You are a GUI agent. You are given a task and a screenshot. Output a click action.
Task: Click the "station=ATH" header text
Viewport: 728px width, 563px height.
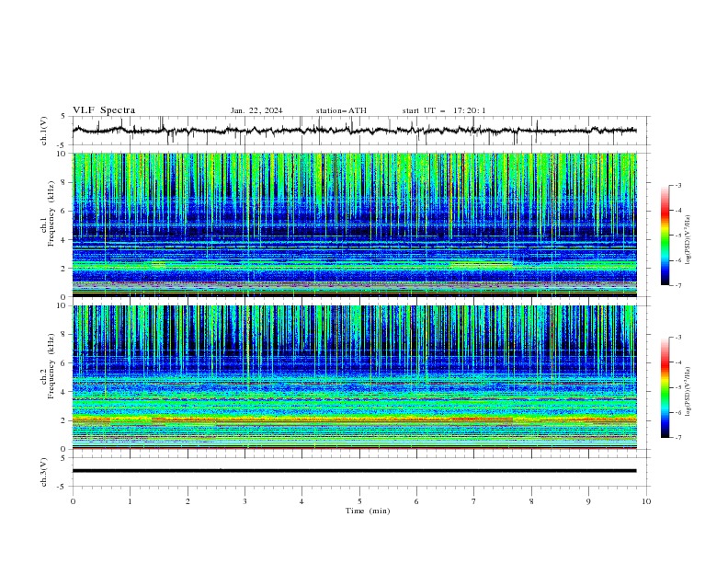point(341,110)
